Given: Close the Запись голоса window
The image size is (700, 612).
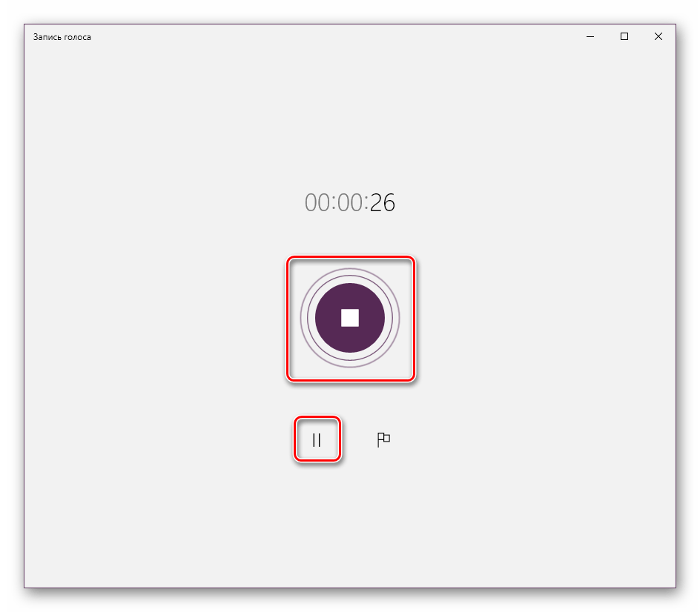Looking at the screenshot, I should pos(658,36).
